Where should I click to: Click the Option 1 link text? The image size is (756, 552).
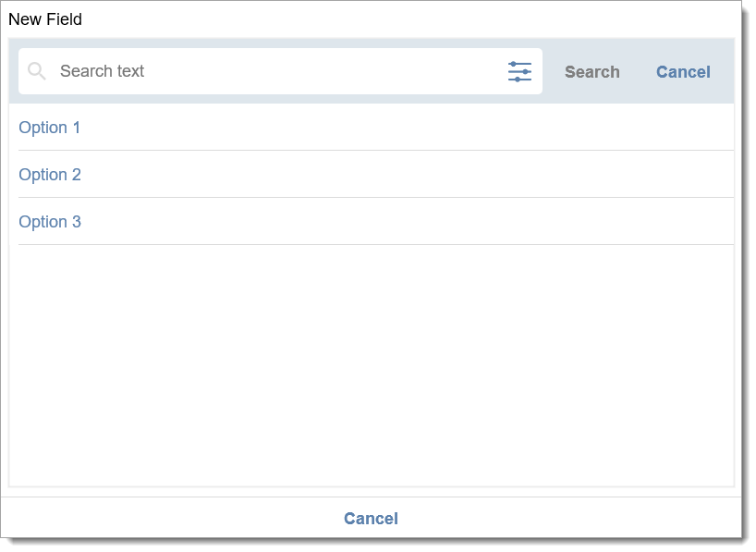pos(49,128)
